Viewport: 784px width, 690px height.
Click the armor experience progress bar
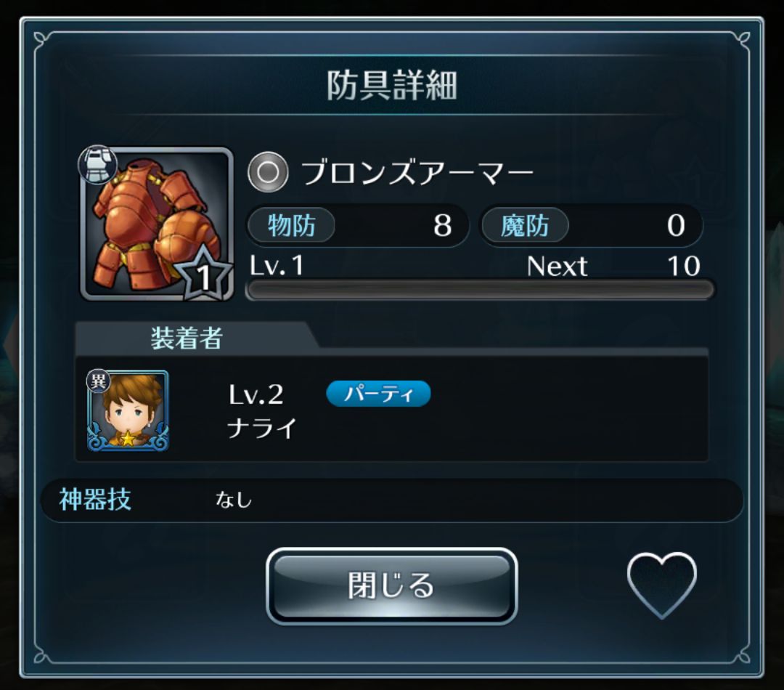[480, 291]
